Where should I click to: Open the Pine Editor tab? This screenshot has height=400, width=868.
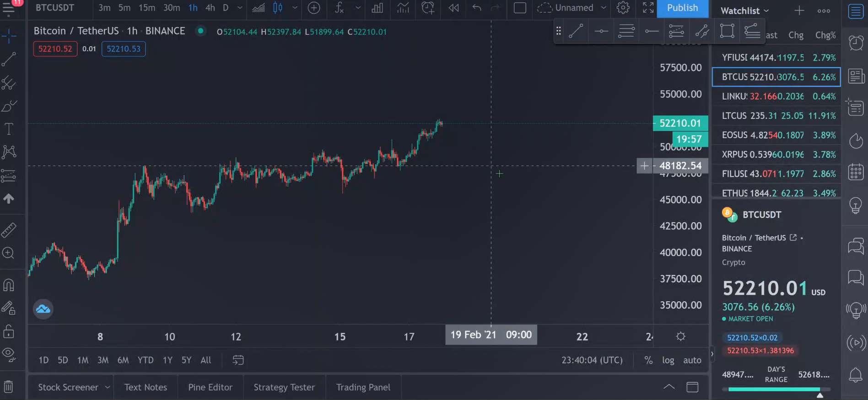(210, 387)
